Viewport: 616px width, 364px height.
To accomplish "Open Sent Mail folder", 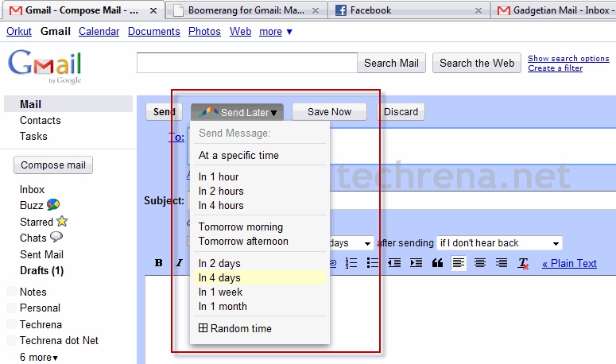I will click(x=41, y=255).
